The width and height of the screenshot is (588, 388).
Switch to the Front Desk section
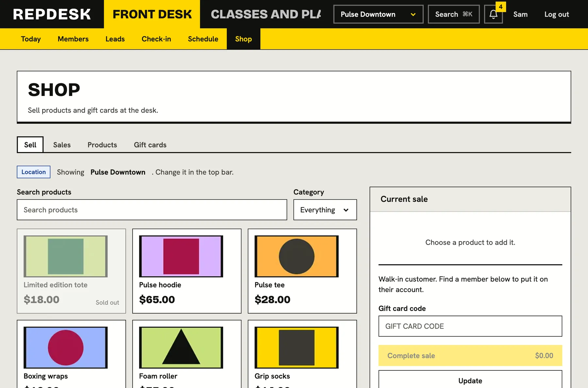(x=152, y=14)
